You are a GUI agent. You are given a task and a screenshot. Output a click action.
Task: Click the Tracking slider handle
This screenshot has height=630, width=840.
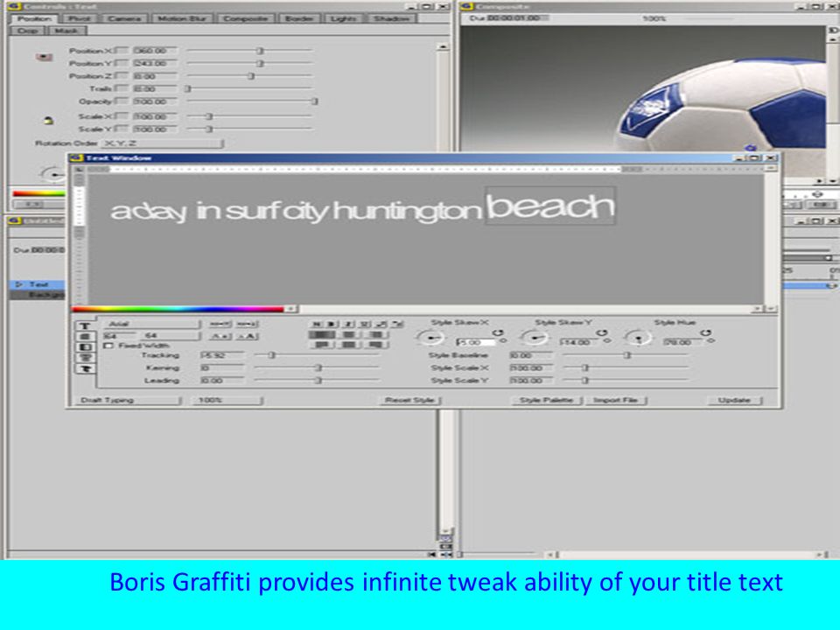click(x=271, y=354)
